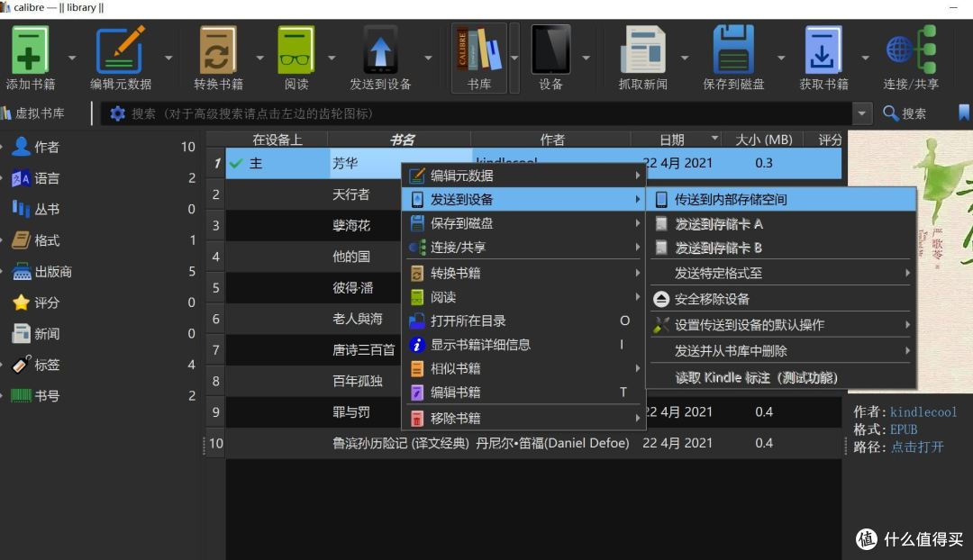973x560 pixels.
Task: Sort by Date (日期) column header
Action: (x=675, y=140)
